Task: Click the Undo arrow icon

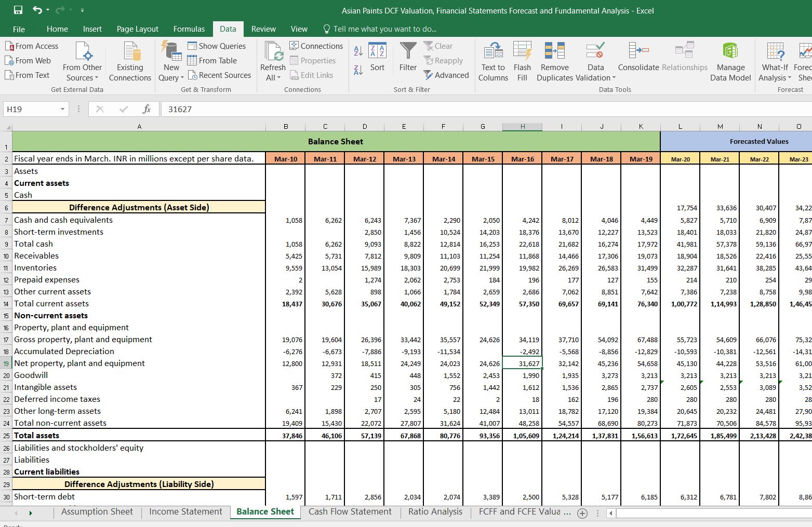Action: [x=37, y=10]
